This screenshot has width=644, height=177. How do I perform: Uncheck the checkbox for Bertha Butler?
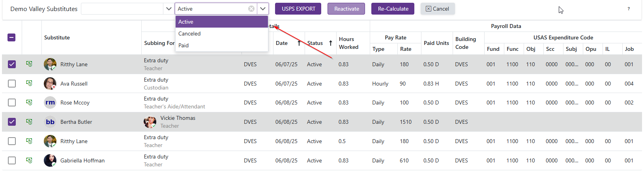pyautogui.click(x=12, y=122)
